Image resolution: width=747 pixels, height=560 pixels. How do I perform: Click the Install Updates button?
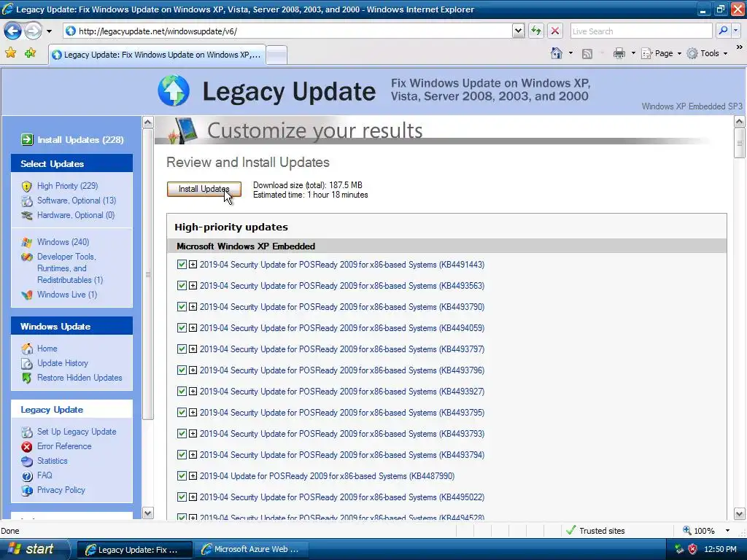[204, 189]
